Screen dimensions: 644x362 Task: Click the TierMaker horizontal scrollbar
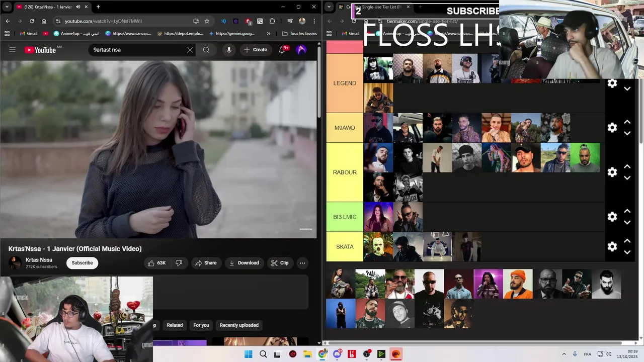point(475,343)
